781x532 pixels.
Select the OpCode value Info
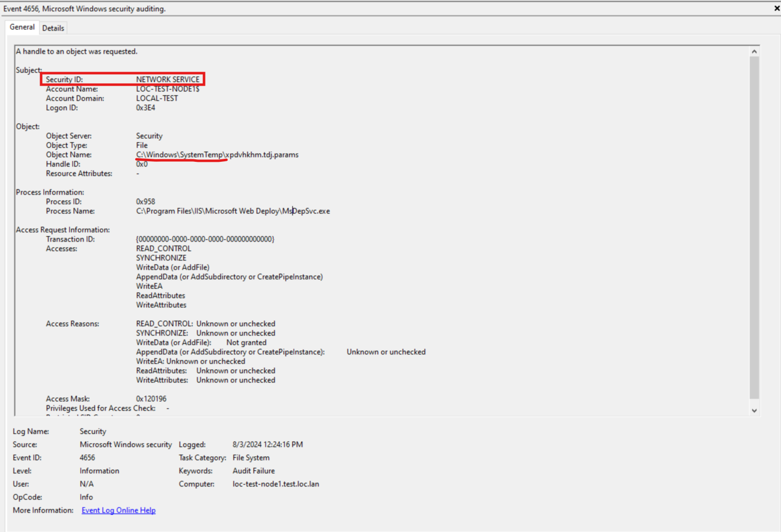(86, 497)
